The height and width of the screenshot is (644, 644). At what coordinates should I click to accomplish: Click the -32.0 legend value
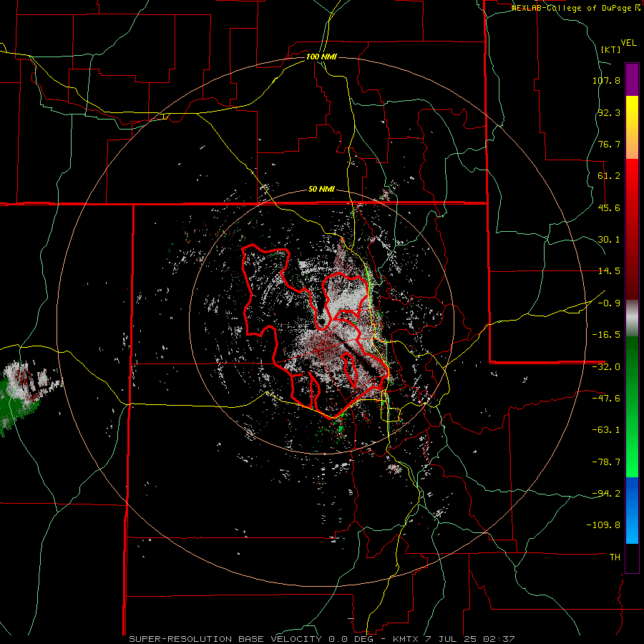point(606,367)
